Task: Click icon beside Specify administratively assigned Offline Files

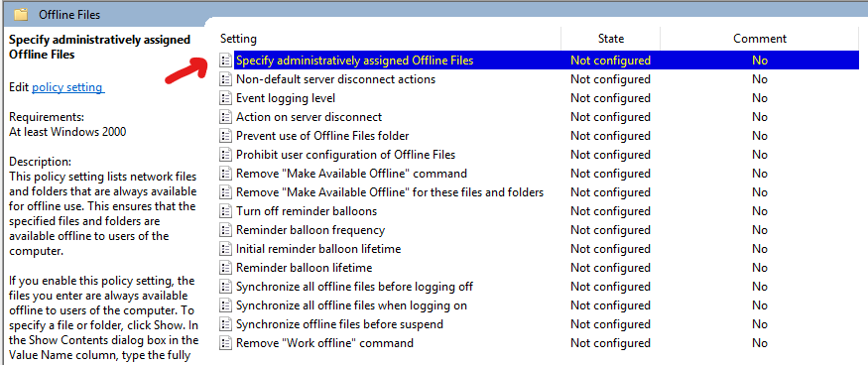Action: coord(225,61)
